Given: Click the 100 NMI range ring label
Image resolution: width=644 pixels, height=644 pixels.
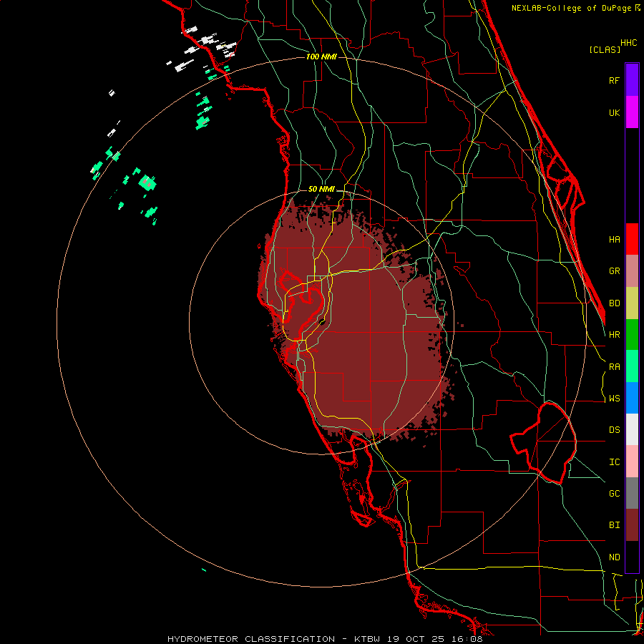Looking at the screenshot, I should coord(321,57).
